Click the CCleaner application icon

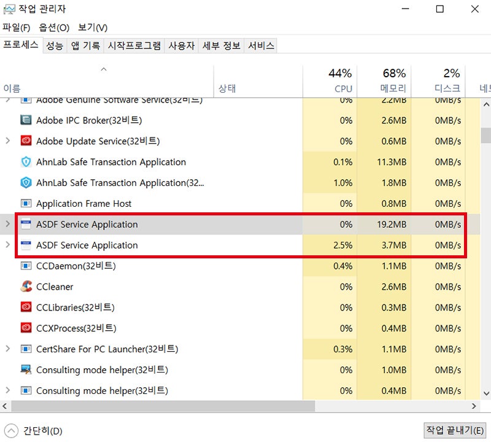[26, 286]
